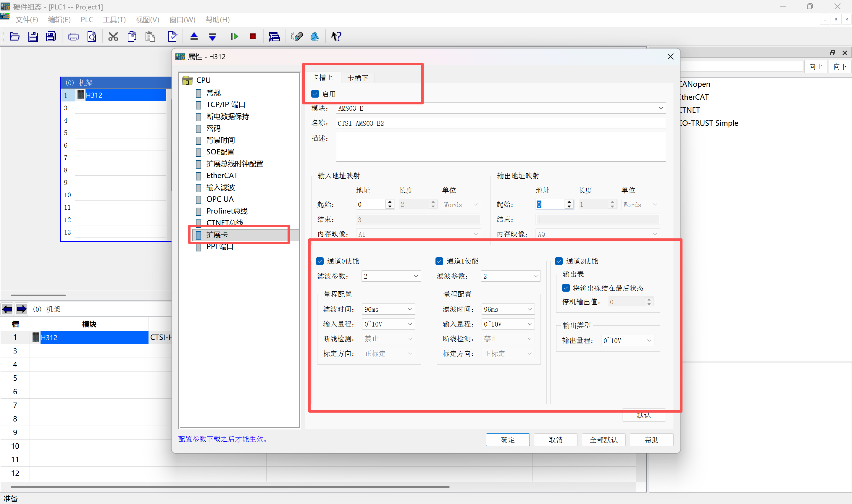Click the 取消 button
Image resolution: width=852 pixels, height=504 pixels.
coord(556,440)
